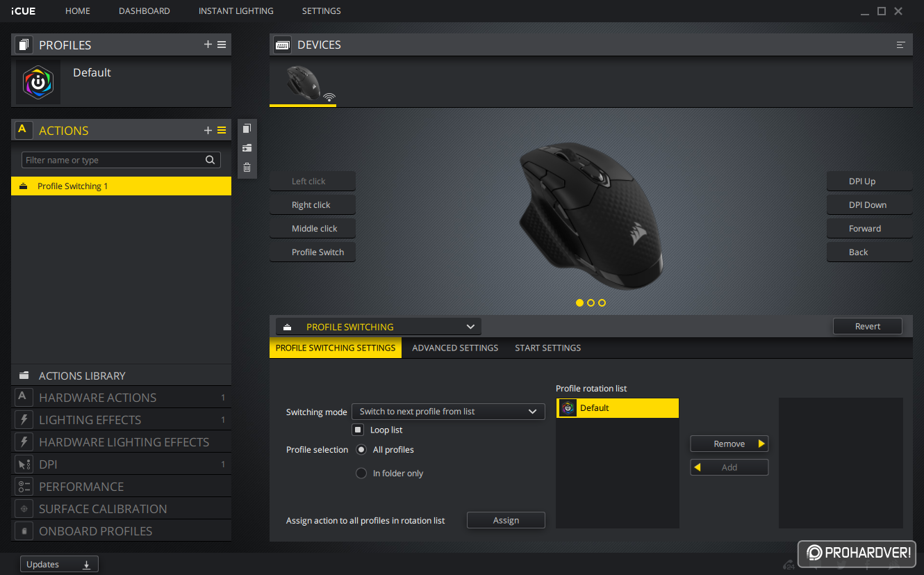Open the Devices panel options icon

pyautogui.click(x=901, y=44)
